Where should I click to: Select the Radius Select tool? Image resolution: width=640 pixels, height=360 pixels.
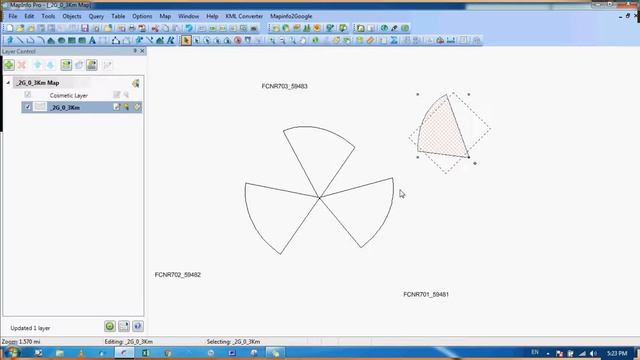pyautogui.click(x=207, y=40)
